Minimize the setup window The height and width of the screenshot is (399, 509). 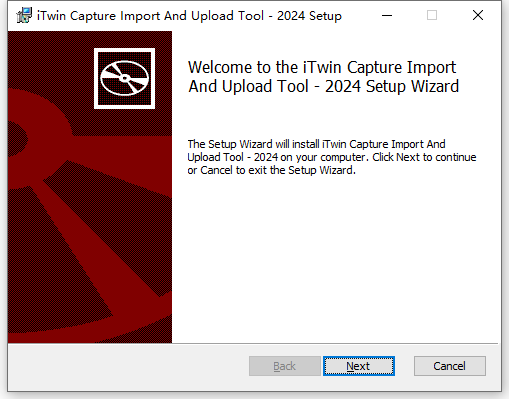[387, 15]
